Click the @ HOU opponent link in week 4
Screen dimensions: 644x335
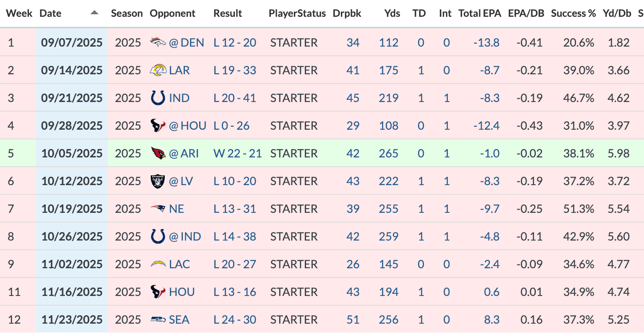(x=187, y=126)
